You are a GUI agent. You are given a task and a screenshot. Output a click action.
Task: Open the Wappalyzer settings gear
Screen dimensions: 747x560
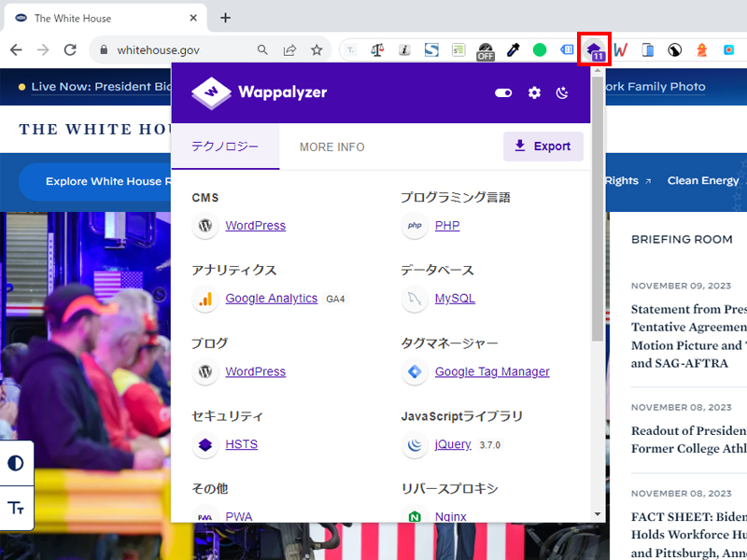(x=534, y=92)
